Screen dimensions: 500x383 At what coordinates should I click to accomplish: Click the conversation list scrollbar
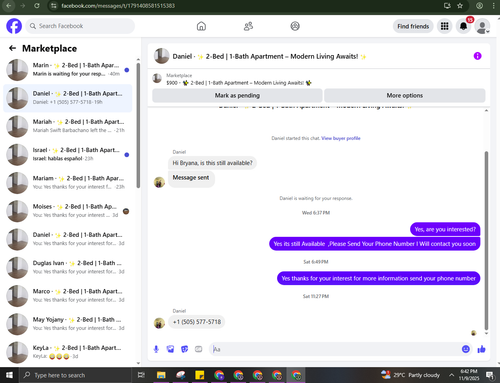click(138, 127)
